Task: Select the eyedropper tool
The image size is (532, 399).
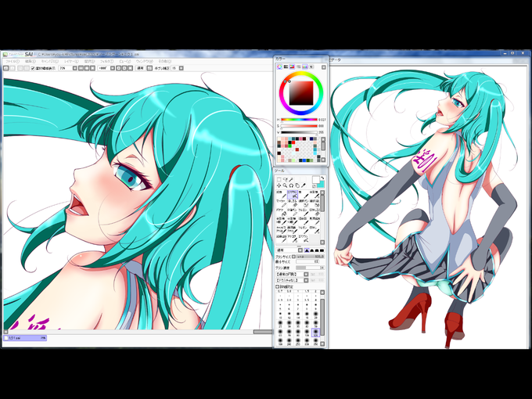Action: point(304,185)
